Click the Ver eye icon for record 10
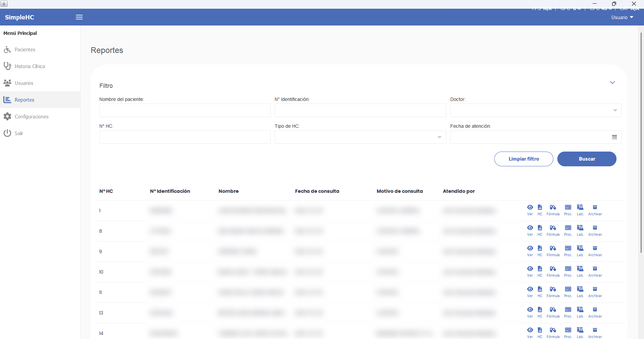 tap(530, 272)
